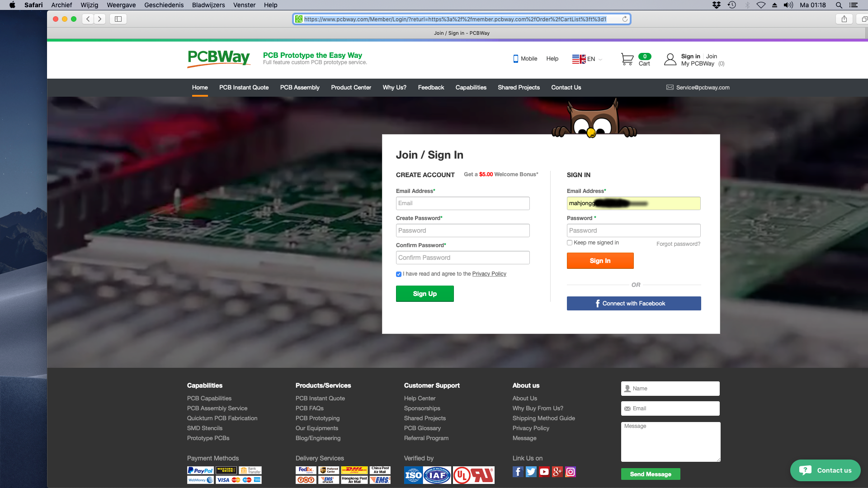Open the Contact us chat bubble
The width and height of the screenshot is (868, 488).
(x=826, y=470)
